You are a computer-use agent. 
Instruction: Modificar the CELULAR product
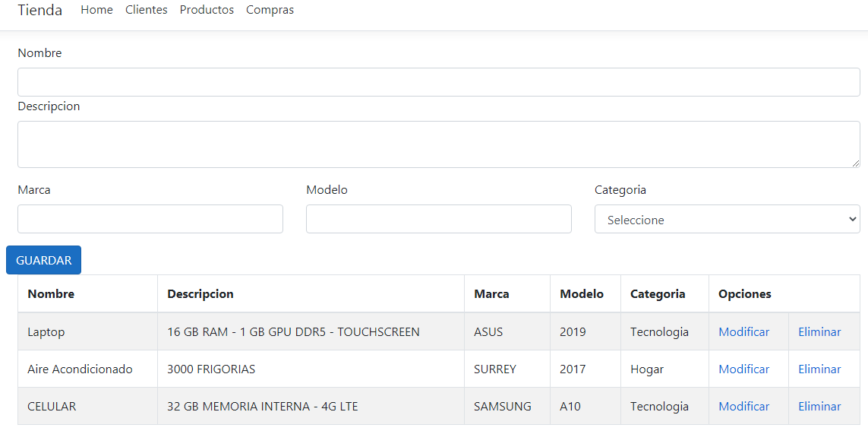coord(743,406)
